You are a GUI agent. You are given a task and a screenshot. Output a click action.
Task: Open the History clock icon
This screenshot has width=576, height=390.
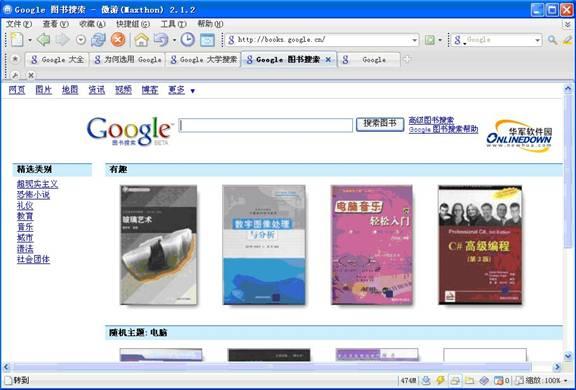click(x=187, y=39)
